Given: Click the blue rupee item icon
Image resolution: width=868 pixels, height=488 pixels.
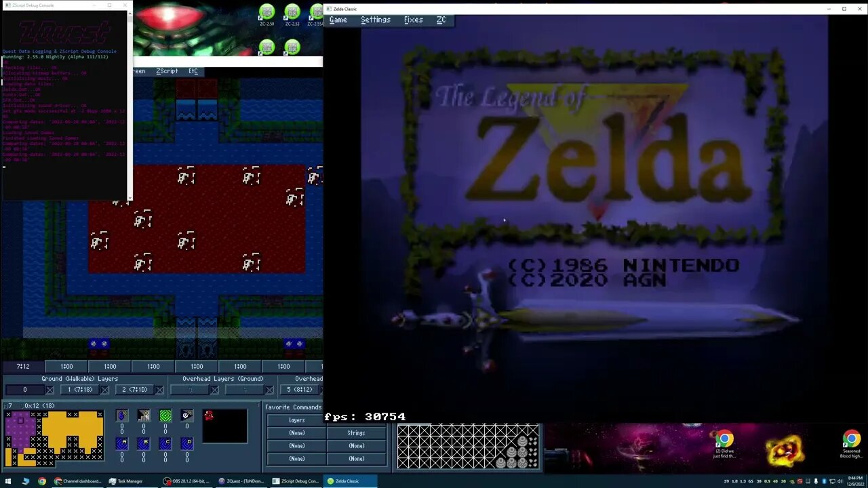Looking at the screenshot, I should tap(122, 415).
